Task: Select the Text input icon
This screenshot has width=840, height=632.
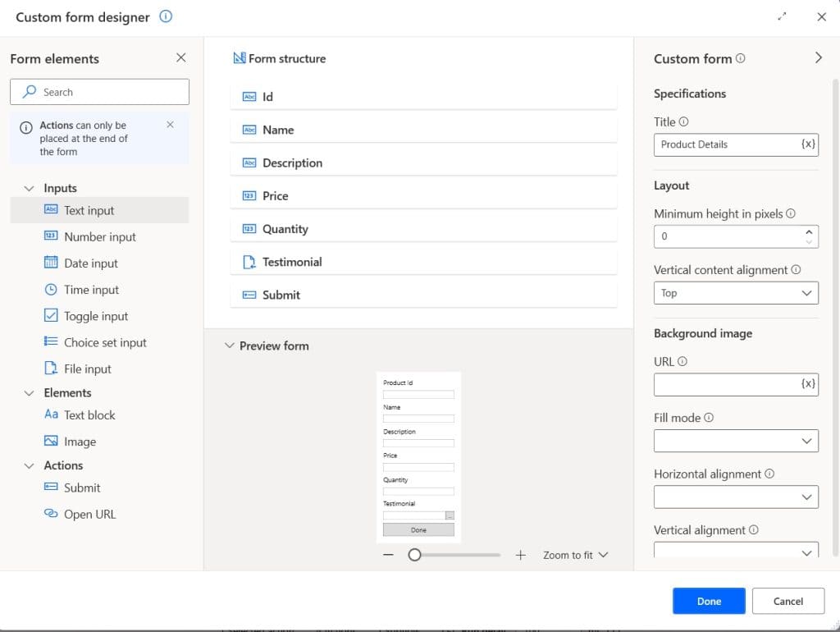Action: (51, 209)
